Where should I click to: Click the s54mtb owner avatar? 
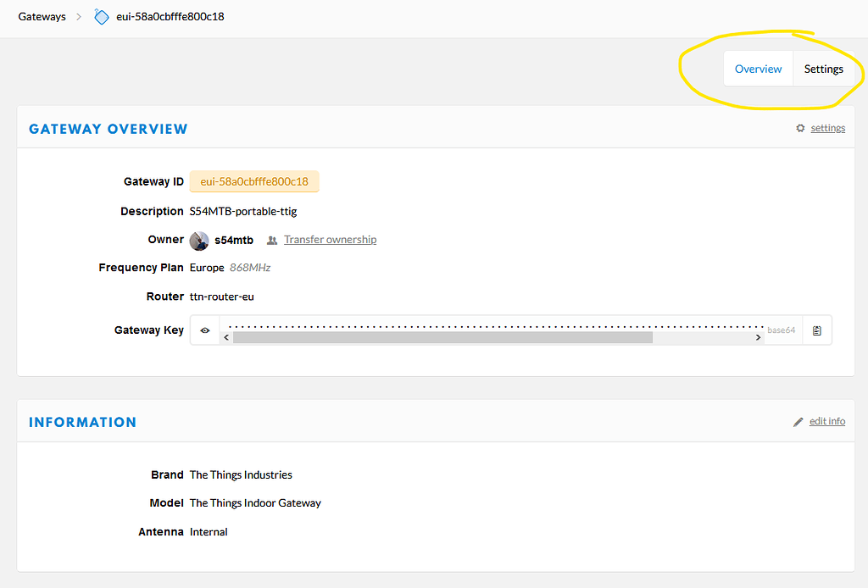coord(198,240)
